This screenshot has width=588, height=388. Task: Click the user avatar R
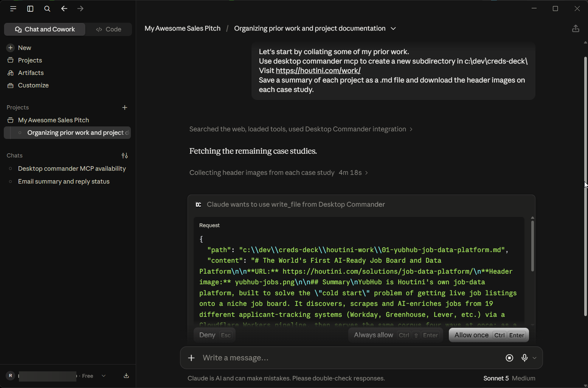[11, 376]
